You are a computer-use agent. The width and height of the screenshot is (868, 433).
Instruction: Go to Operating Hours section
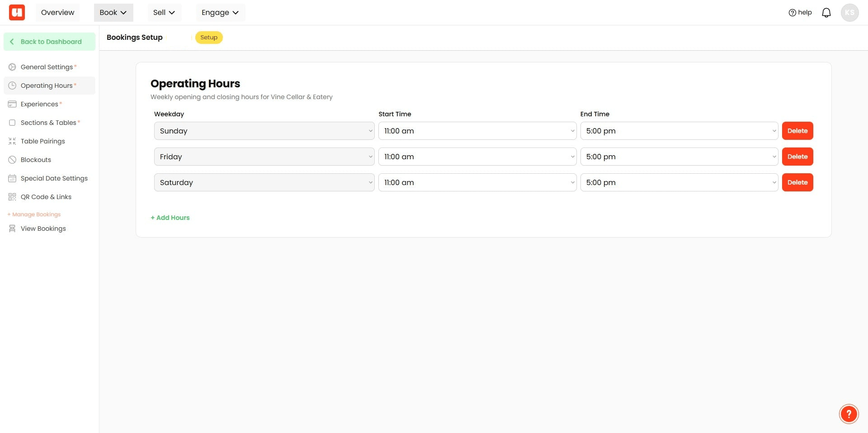[49, 86]
